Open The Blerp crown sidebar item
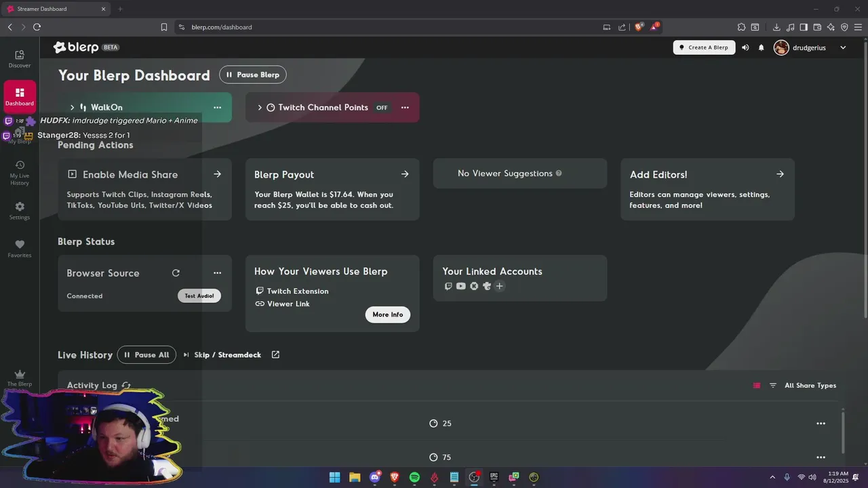 [20, 378]
